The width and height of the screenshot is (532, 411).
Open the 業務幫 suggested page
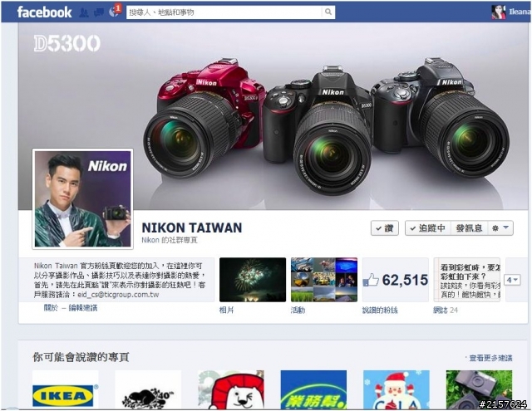[313, 389]
